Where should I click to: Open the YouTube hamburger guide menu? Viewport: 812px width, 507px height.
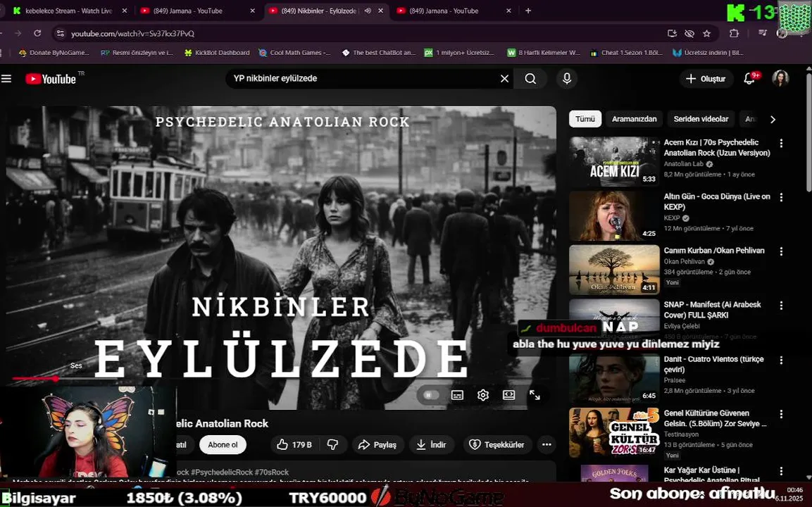click(x=6, y=79)
